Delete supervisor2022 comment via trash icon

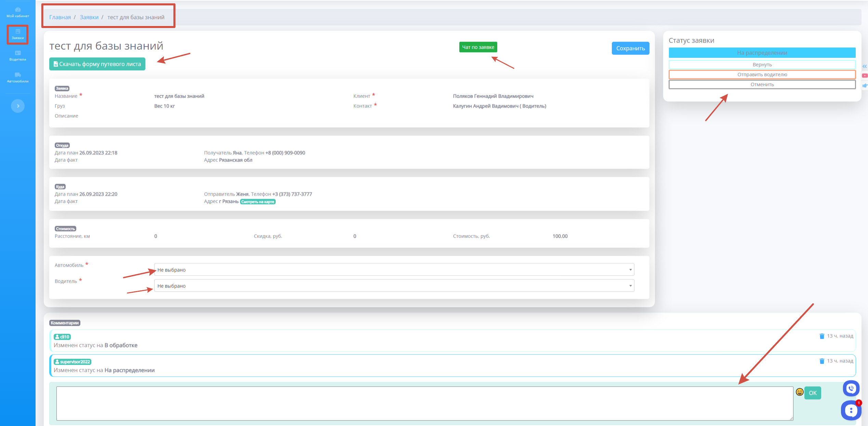(821, 361)
